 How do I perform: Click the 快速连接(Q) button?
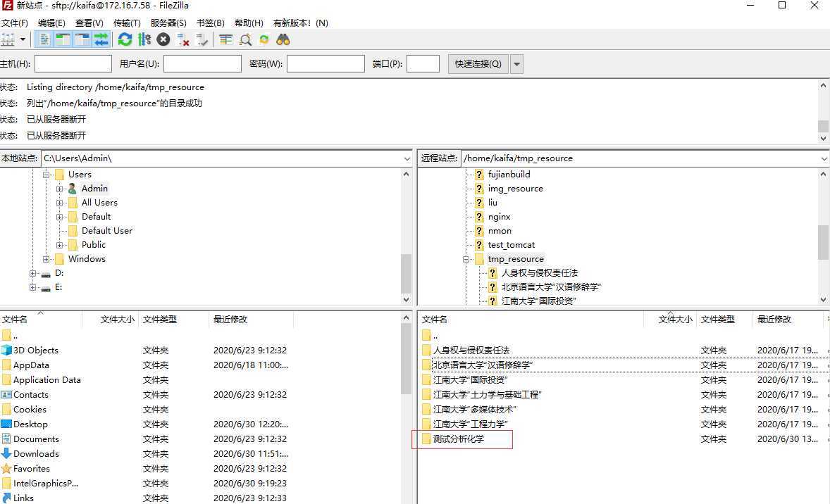478,64
